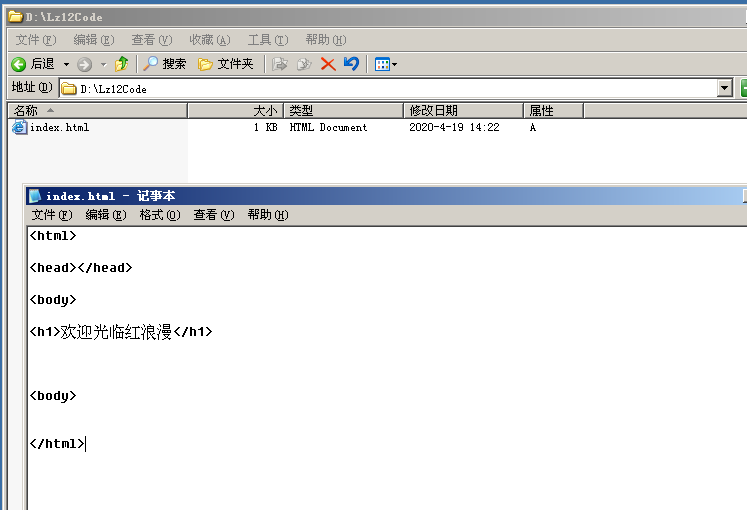Open Explorer 查看(V) menu
This screenshot has height=510, width=747.
click(x=152, y=40)
